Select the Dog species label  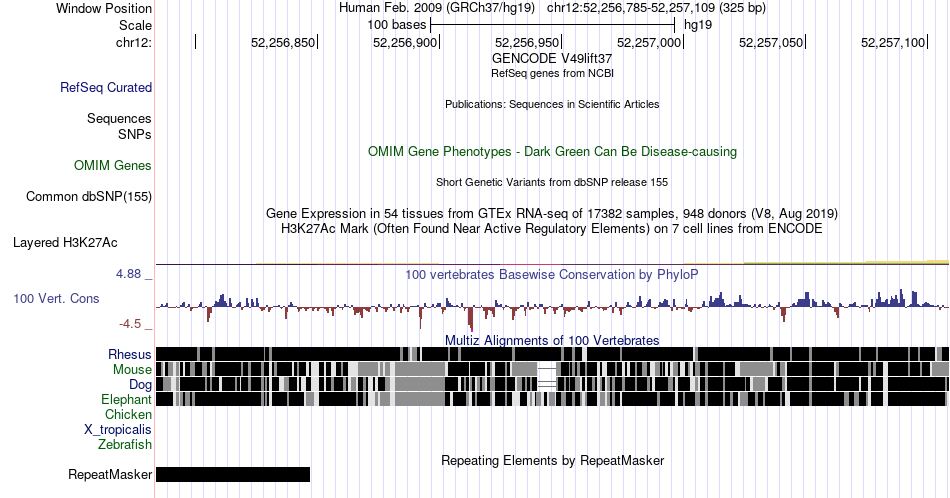tap(140, 385)
